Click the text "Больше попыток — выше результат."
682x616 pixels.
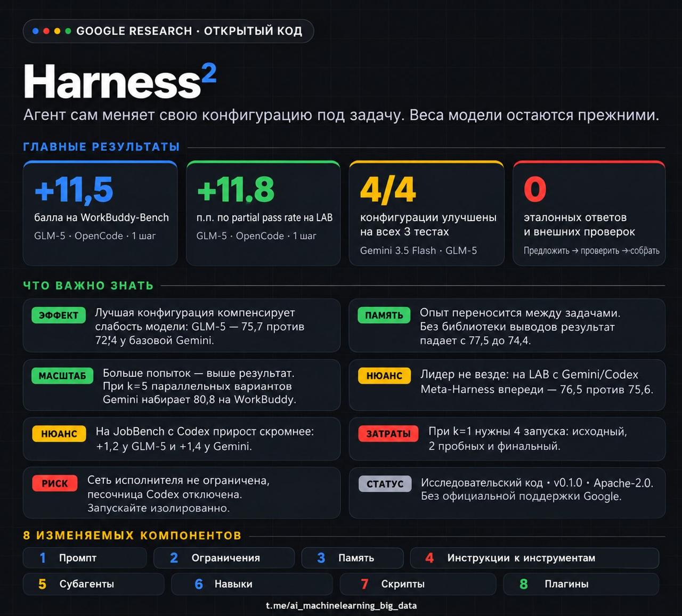[199, 373]
